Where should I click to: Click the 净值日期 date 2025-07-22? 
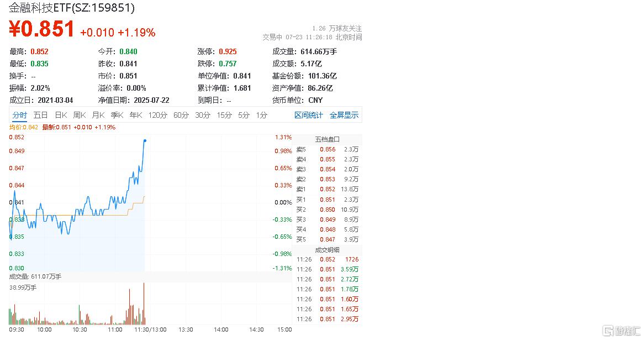[x=151, y=100]
